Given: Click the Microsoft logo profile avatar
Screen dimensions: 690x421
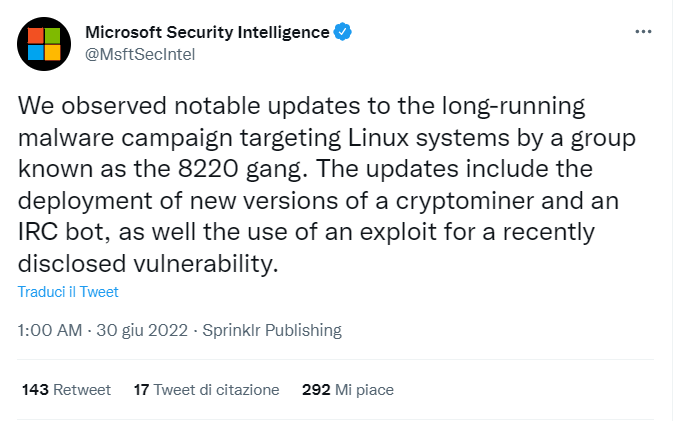Looking at the screenshot, I should (43, 44).
